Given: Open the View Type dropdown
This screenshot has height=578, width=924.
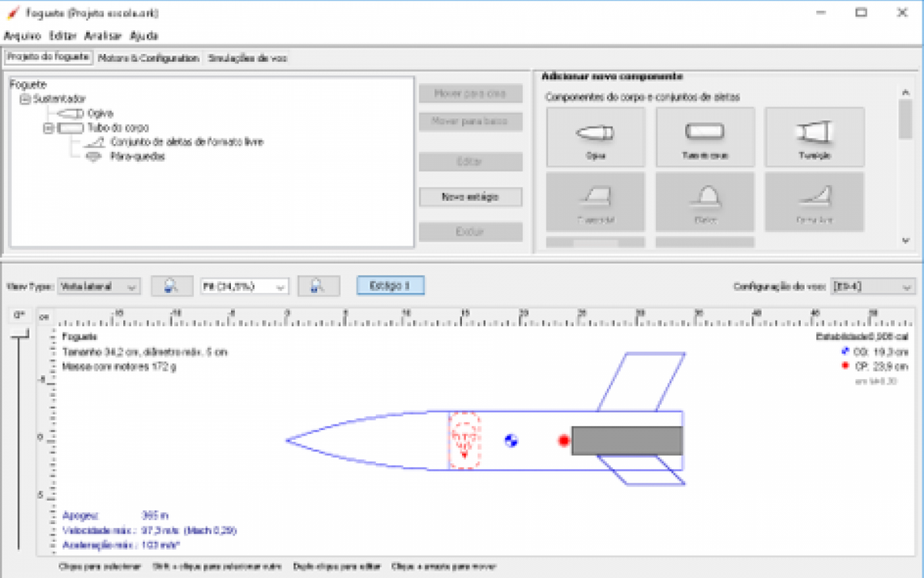Looking at the screenshot, I should click(x=99, y=286).
